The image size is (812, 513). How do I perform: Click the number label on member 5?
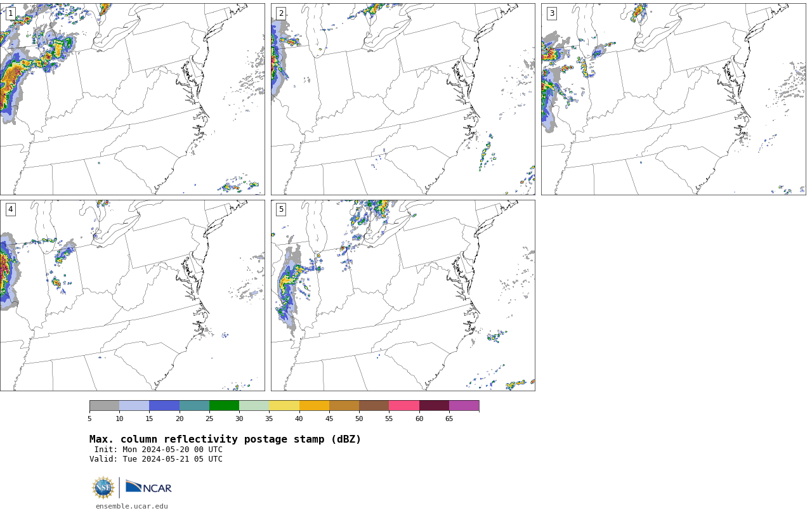(x=281, y=209)
